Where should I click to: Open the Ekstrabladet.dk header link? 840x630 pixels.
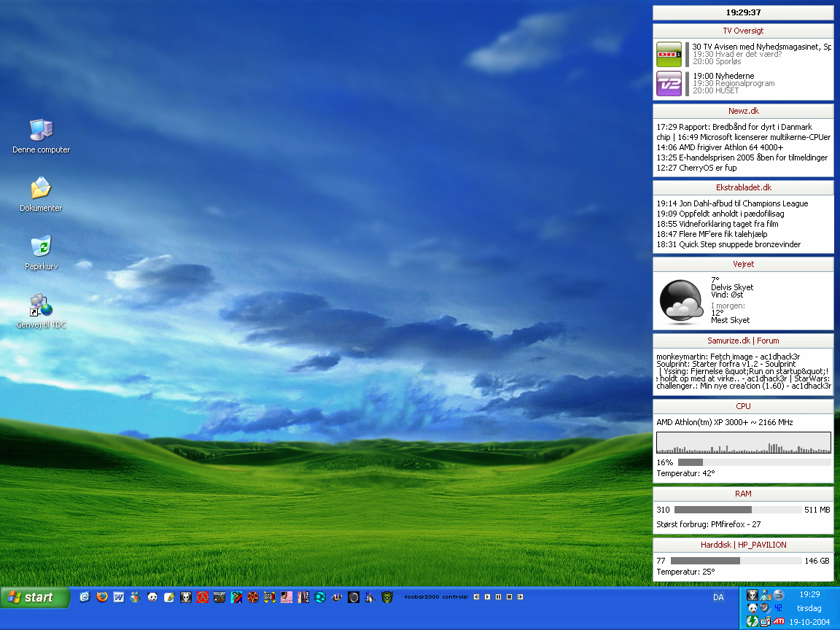pos(744,187)
